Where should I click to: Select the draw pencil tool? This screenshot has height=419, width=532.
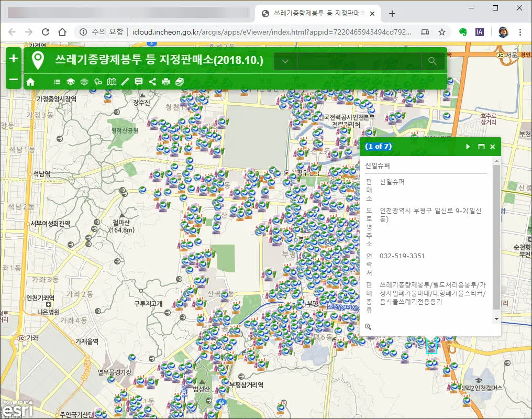(125, 81)
